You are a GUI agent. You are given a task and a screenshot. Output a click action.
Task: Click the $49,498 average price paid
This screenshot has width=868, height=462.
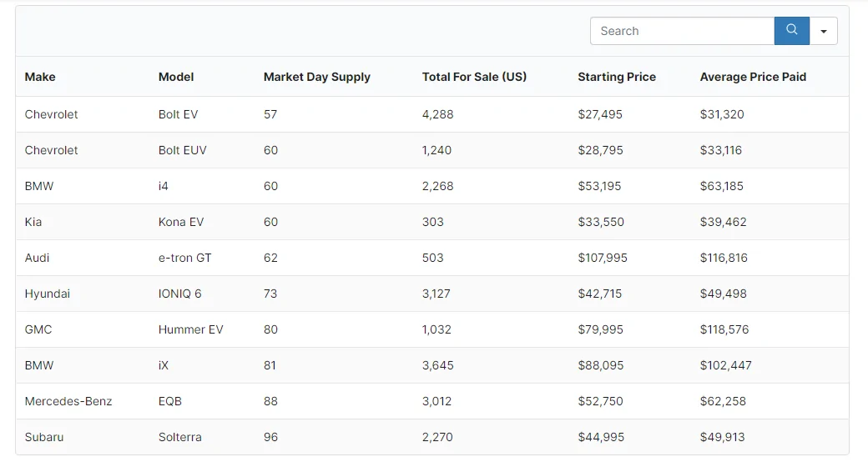pyautogui.click(x=723, y=294)
